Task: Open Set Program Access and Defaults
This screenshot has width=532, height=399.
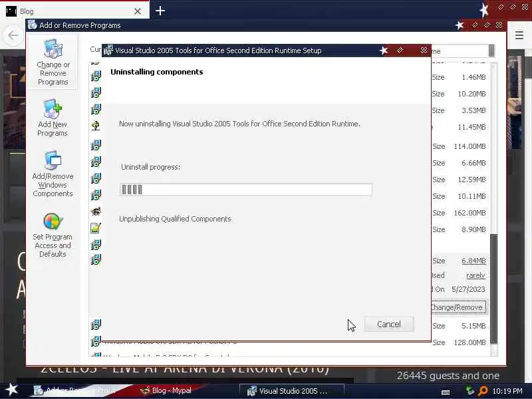Action: (53, 235)
